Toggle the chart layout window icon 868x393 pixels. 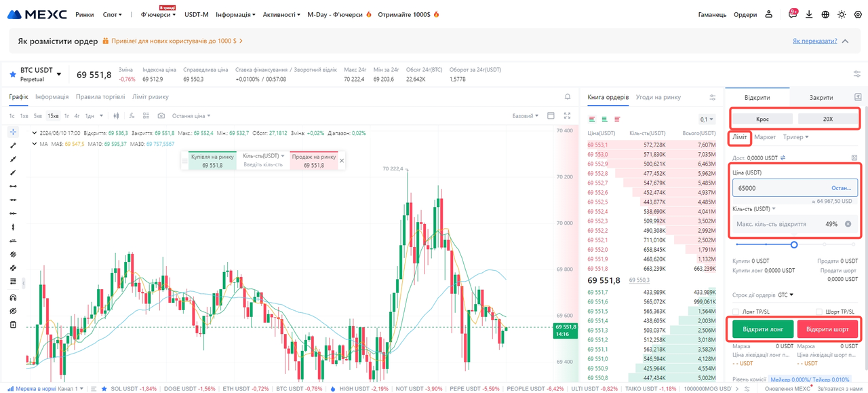(x=551, y=116)
